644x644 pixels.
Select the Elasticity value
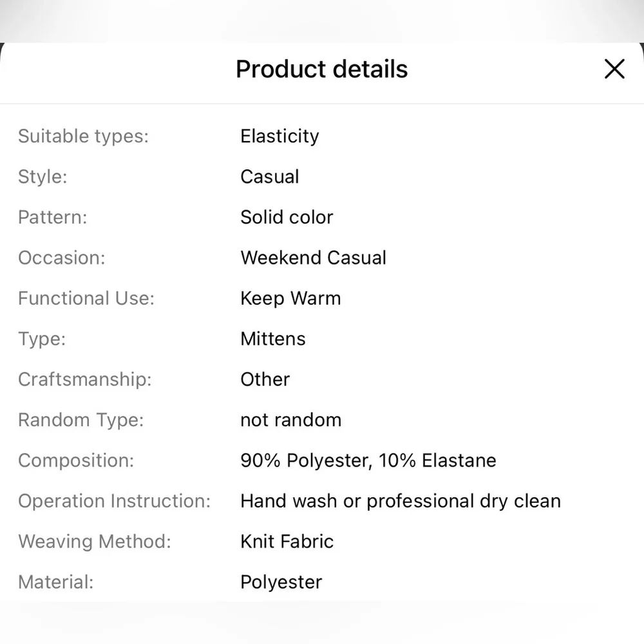(279, 136)
